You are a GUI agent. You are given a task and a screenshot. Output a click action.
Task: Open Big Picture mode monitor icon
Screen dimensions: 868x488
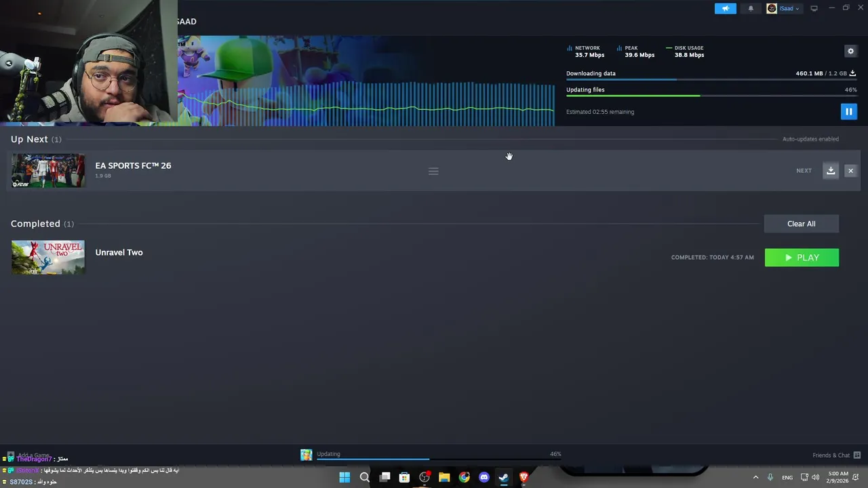coord(814,9)
